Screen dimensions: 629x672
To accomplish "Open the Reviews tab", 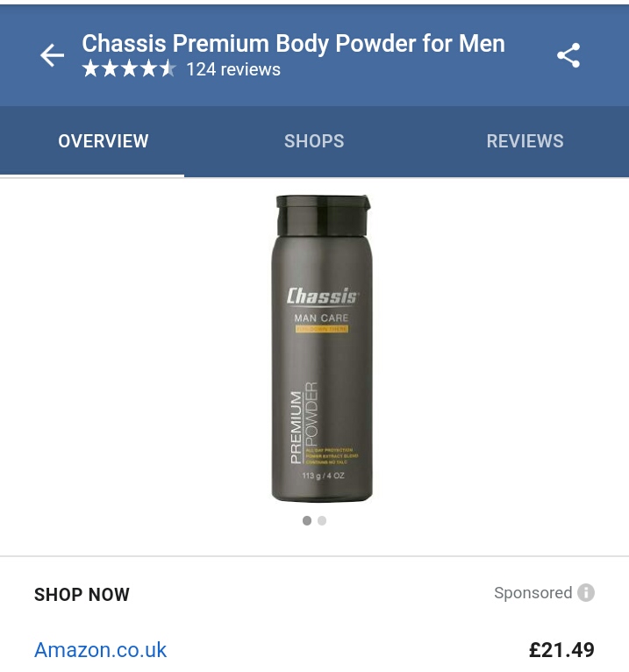I will (525, 141).
